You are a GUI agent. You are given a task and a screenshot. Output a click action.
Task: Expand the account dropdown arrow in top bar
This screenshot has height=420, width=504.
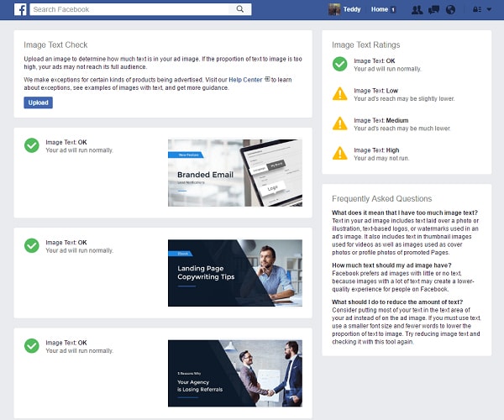[490, 10]
